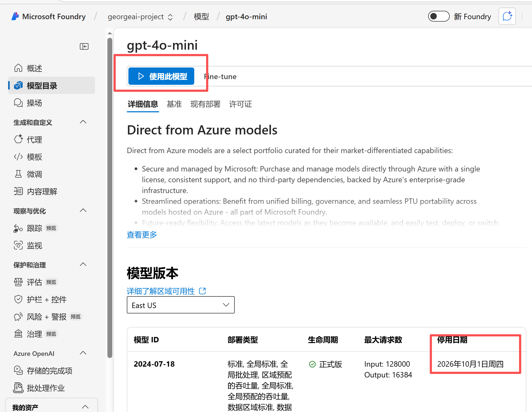The image size is (532, 412).
Task: Open 代理 agents from sidebar
Action: click(34, 140)
